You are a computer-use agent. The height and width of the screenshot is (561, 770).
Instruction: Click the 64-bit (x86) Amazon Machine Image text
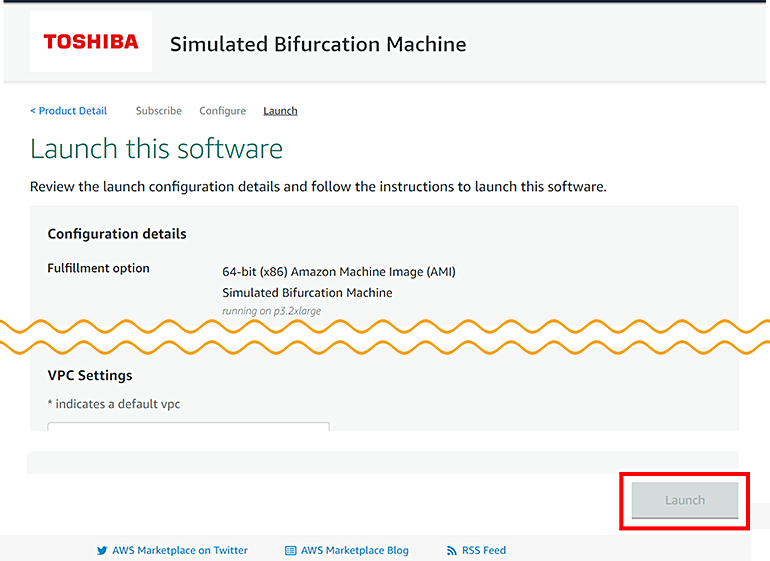(339, 272)
